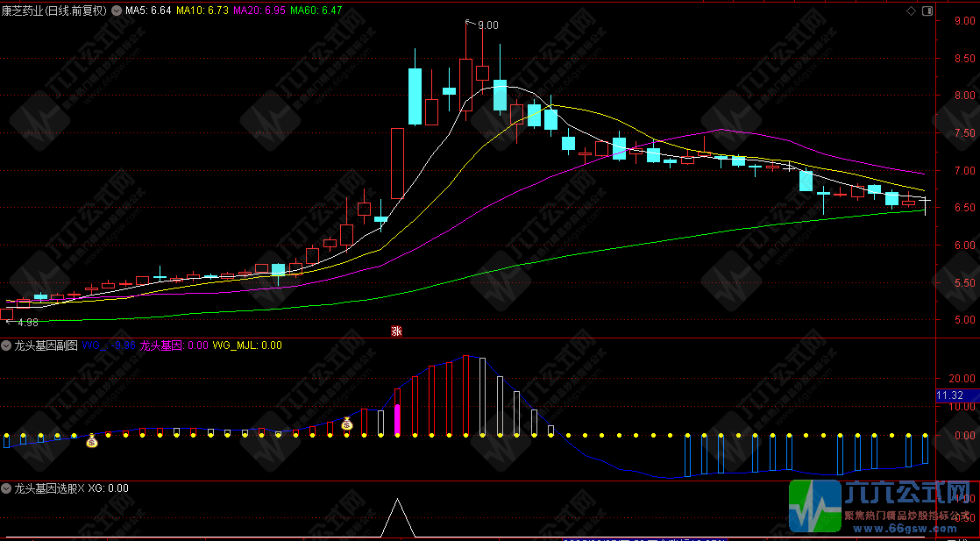The width and height of the screenshot is (980, 541).
Task: Click the red 涨 marker below the chart
Action: point(395,331)
